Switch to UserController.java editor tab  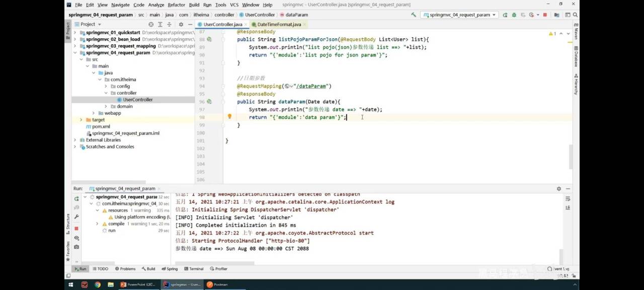222,24
